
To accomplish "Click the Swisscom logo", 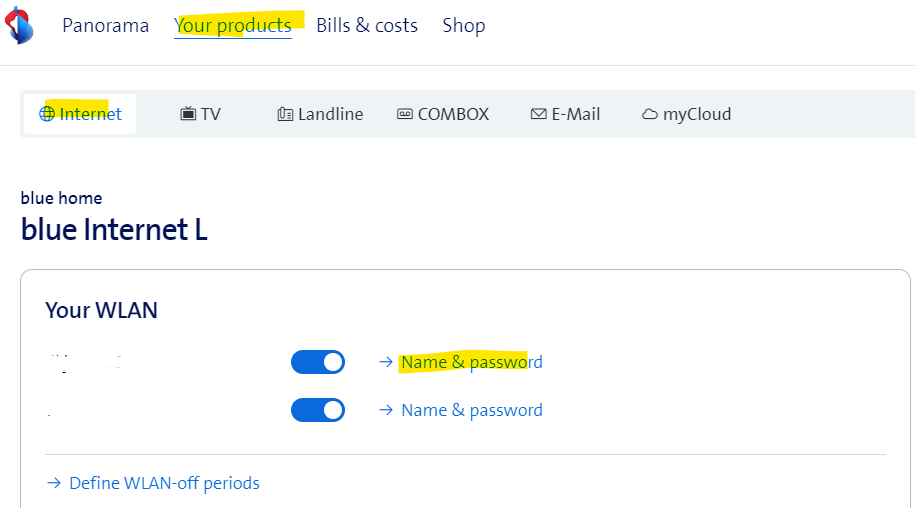I will pos(19,24).
